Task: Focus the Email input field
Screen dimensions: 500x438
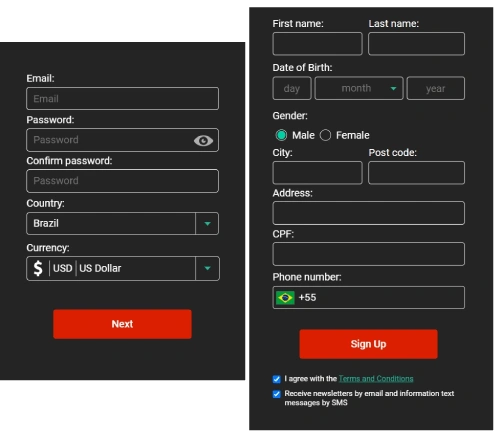Action: tap(122, 99)
